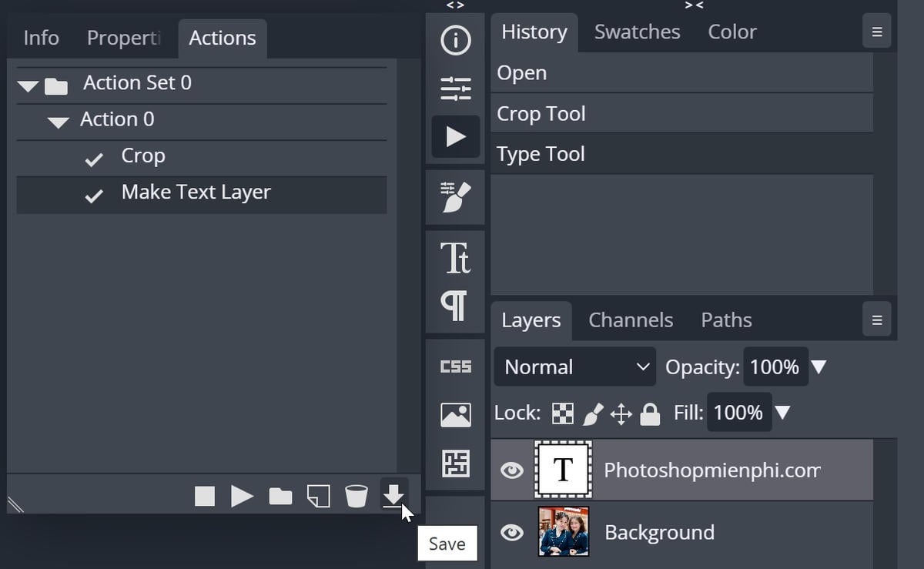This screenshot has width=924, height=569.
Task: Toggle the Make Text Layer step checkmark
Action: pos(94,196)
